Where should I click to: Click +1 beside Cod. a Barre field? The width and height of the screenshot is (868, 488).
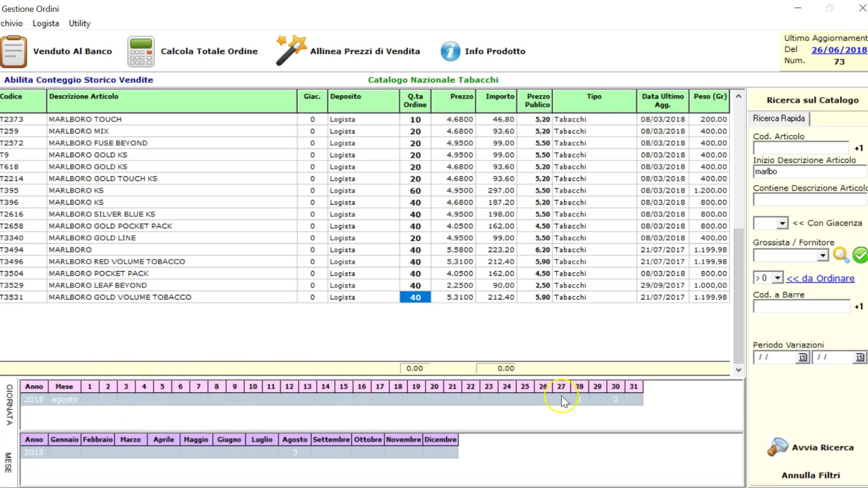(859, 306)
